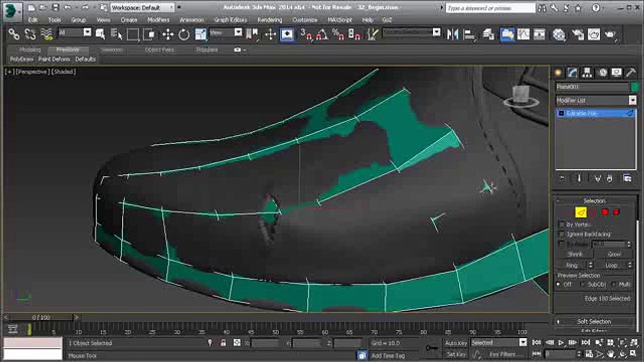Click the Grow selection button
This screenshot has width=644, height=362.
614,254
